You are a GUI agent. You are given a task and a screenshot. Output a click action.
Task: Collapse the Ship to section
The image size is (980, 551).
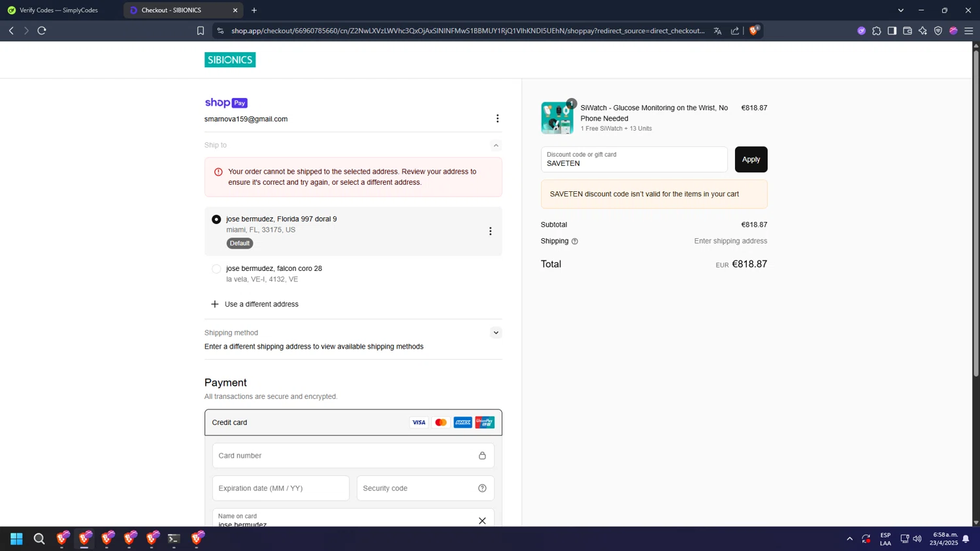click(496, 146)
